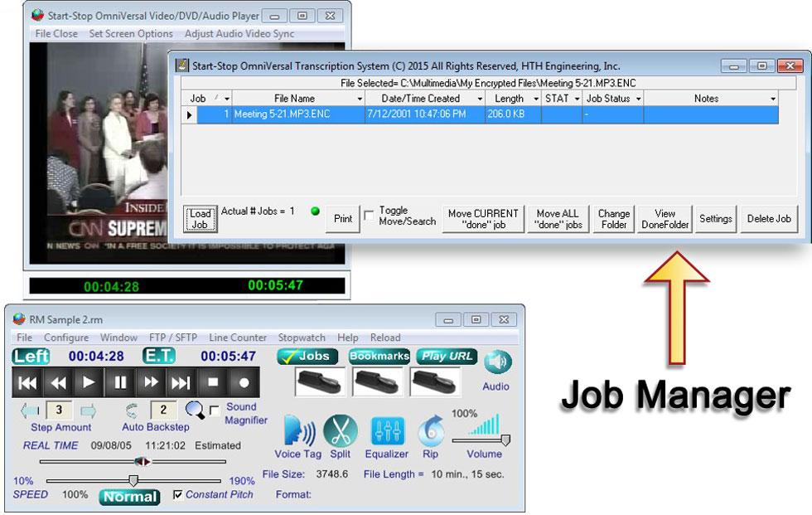Screen dimensions: 812x515
Task: Open the Notes column dropdown
Action: point(772,99)
